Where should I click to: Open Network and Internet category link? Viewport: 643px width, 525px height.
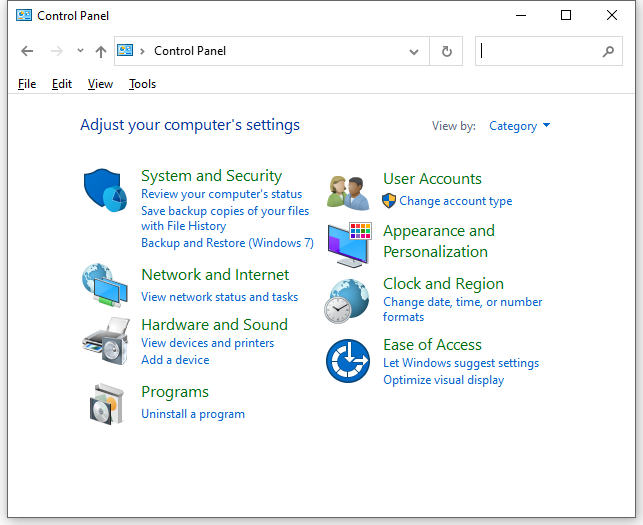(215, 274)
